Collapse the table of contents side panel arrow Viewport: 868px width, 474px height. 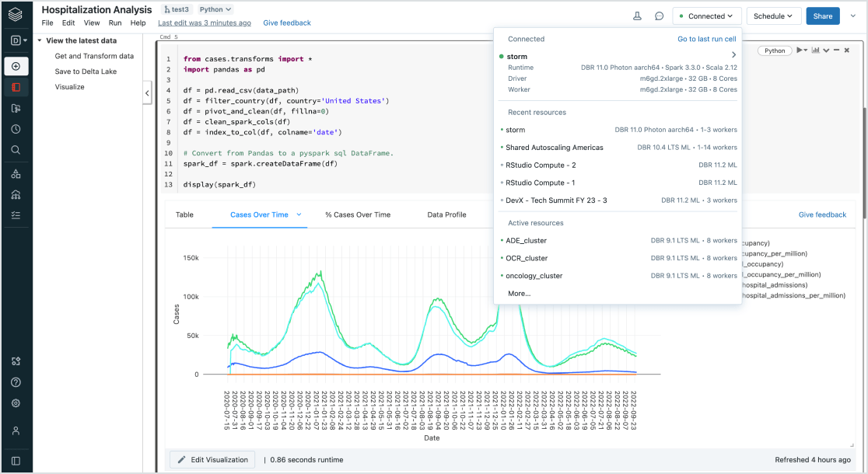(x=147, y=93)
